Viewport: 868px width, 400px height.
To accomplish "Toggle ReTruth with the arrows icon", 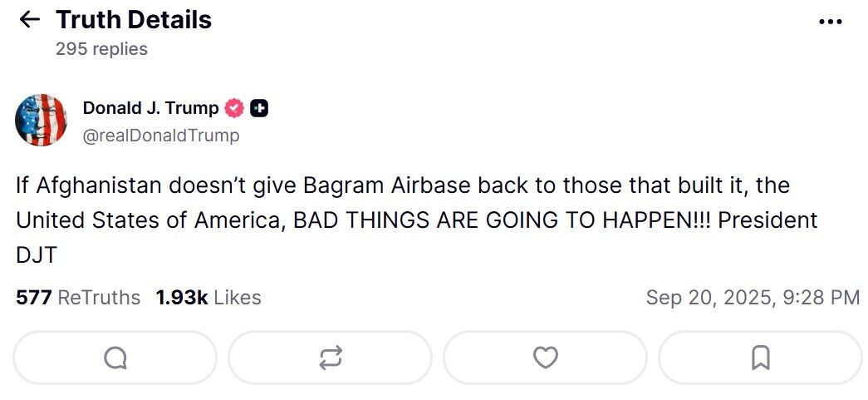I will tap(330, 358).
